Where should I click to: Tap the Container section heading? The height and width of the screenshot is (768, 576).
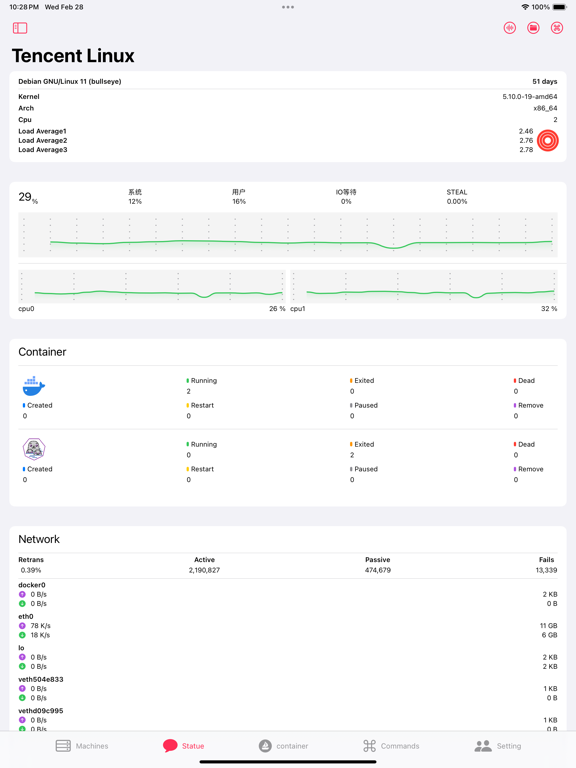(x=42, y=352)
